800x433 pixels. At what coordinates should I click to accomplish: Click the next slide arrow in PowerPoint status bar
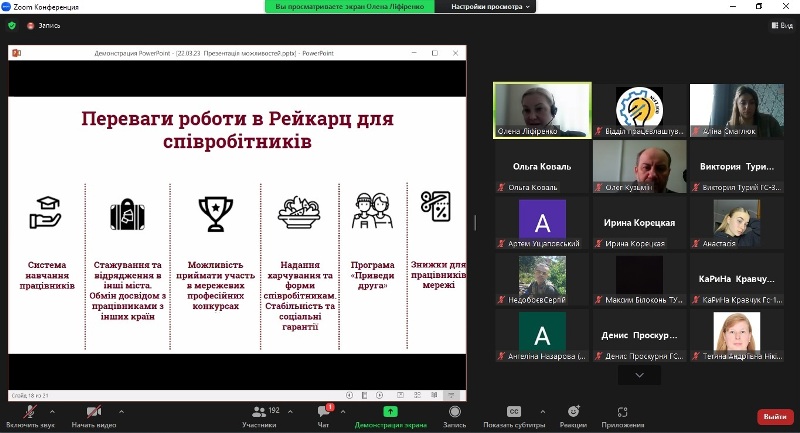click(x=380, y=395)
